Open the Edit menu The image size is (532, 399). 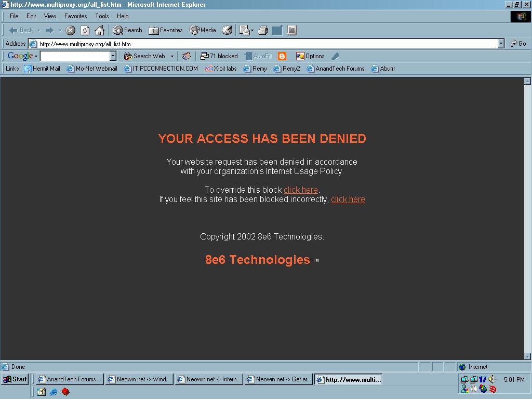[31, 16]
